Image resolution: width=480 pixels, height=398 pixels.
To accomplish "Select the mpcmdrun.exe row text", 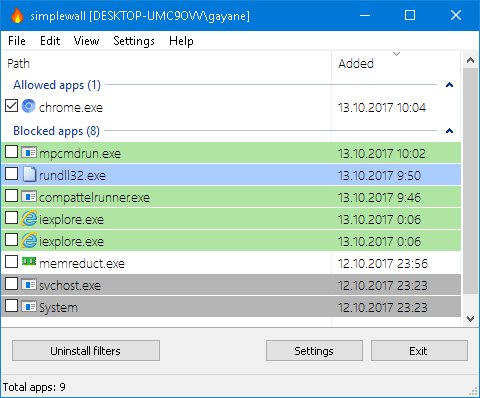I will pos(80,154).
